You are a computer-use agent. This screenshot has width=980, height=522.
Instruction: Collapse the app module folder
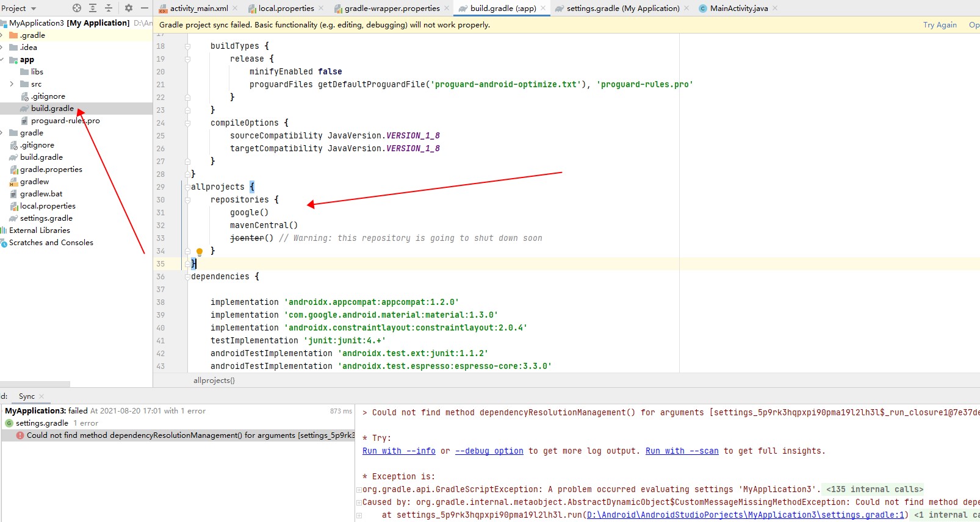click(2, 59)
